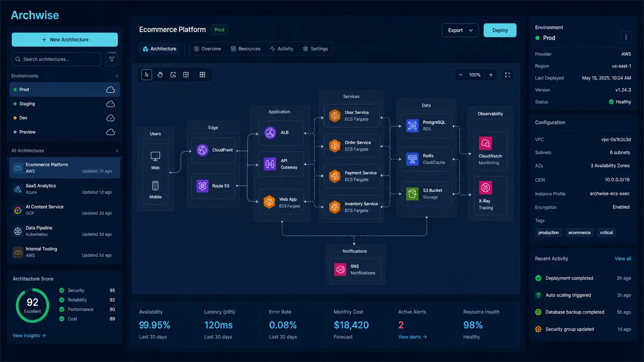Zoom in with the plus button
644x362 pixels.
[x=491, y=75]
